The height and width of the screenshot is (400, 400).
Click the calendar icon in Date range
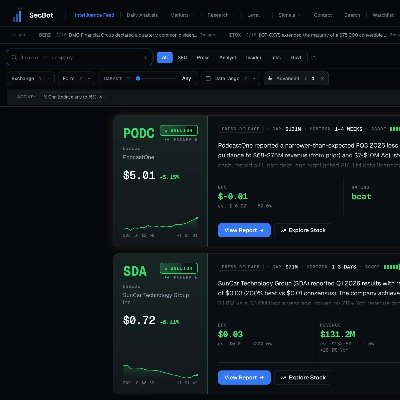coord(208,78)
